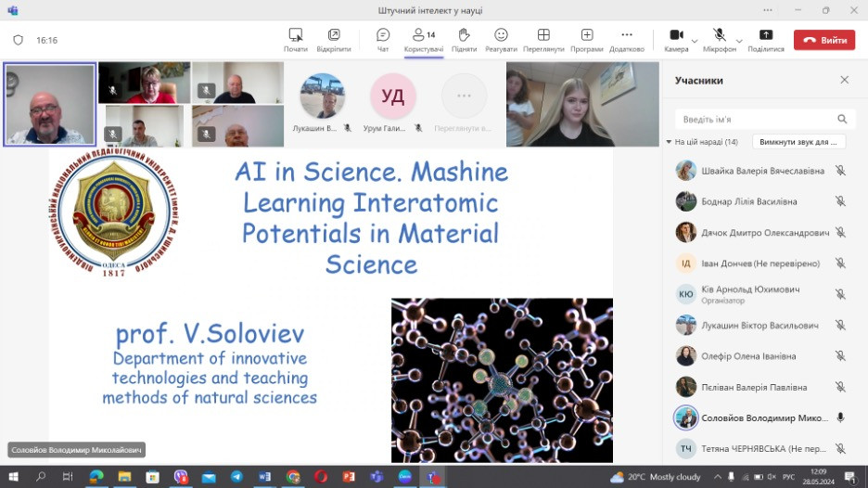Image resolution: width=868 pixels, height=488 pixels.
Task: Toggle the Камера camera on or off
Action: point(676,39)
